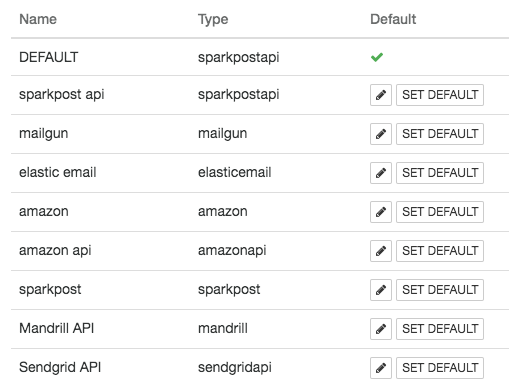Edit the mailgun entry via pencil icon
The image size is (509, 386).
pos(381,134)
